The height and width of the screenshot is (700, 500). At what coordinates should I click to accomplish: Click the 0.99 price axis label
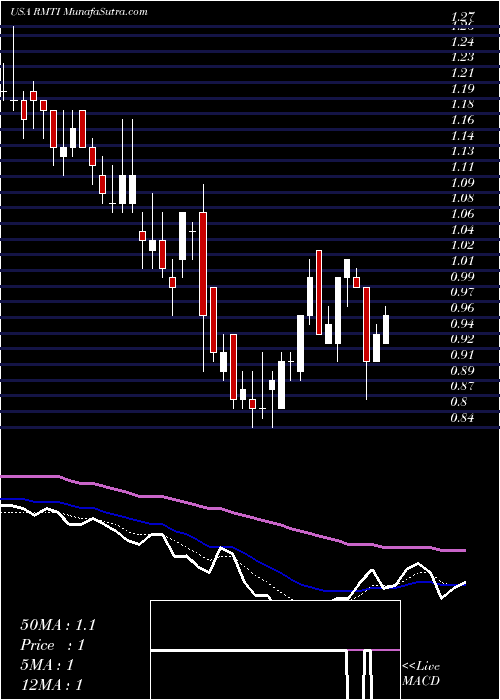pyautogui.click(x=462, y=277)
